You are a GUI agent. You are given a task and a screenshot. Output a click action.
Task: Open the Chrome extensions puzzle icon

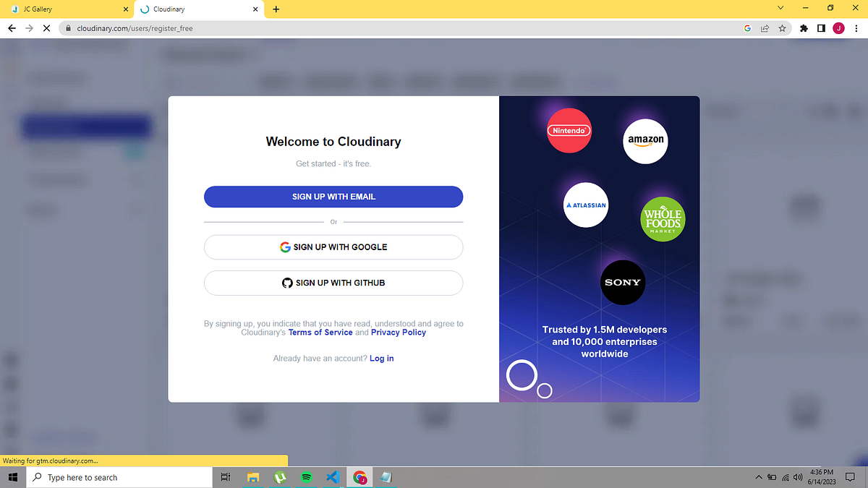click(804, 27)
